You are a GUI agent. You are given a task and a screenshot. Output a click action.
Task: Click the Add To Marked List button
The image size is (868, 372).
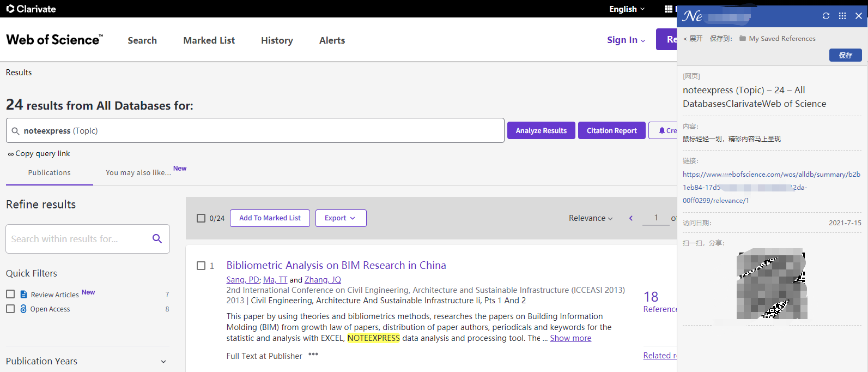click(x=270, y=218)
